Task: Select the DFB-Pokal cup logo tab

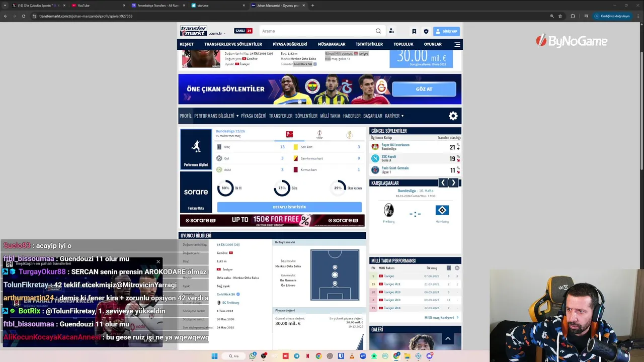Action: (x=349, y=134)
